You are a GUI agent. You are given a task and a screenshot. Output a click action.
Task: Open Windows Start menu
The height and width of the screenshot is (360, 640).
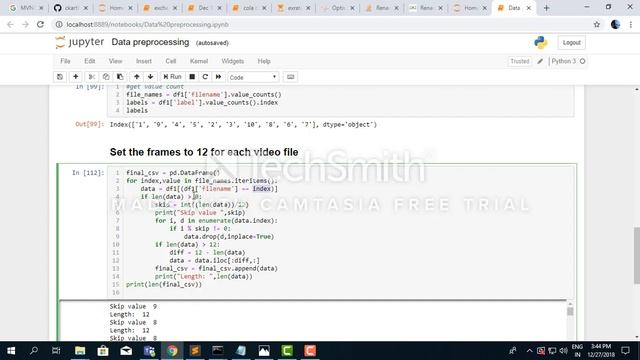[11, 351]
